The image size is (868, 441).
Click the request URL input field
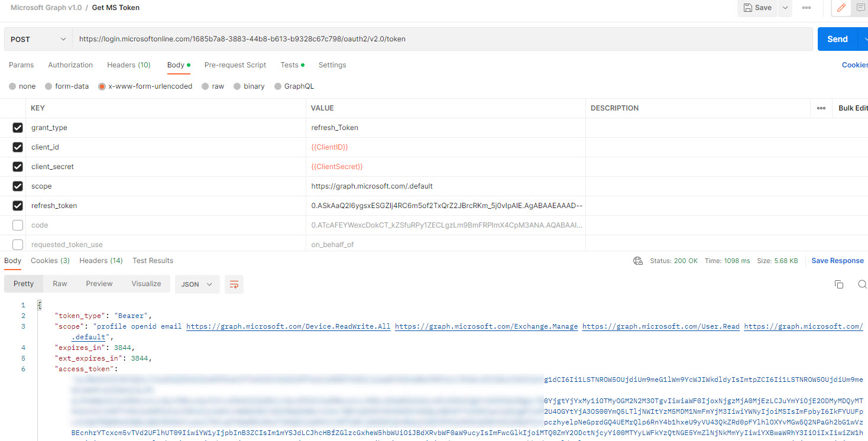click(442, 39)
